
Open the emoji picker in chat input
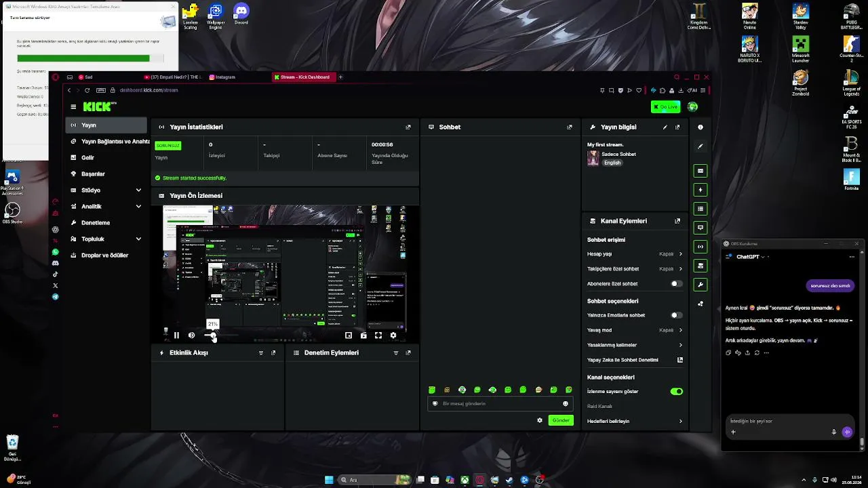(566, 403)
